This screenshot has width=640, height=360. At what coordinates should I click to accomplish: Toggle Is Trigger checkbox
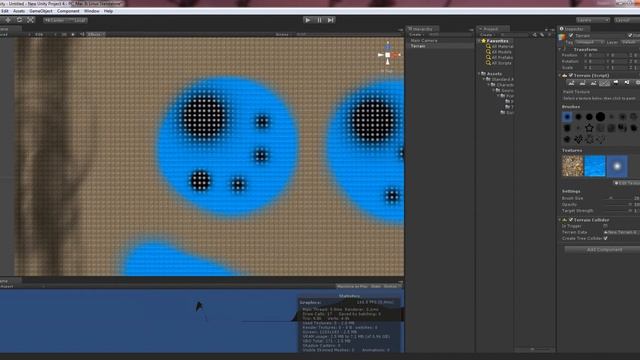(605, 226)
